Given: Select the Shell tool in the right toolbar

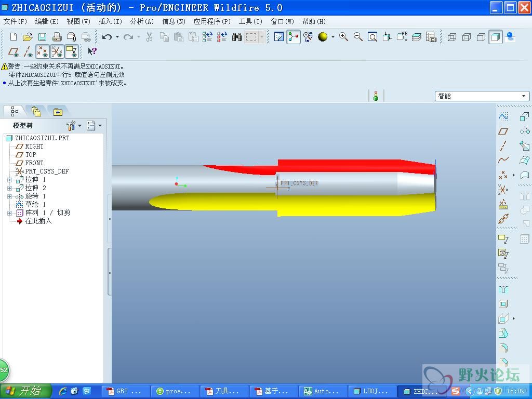Looking at the screenshot, I should pos(503,304).
